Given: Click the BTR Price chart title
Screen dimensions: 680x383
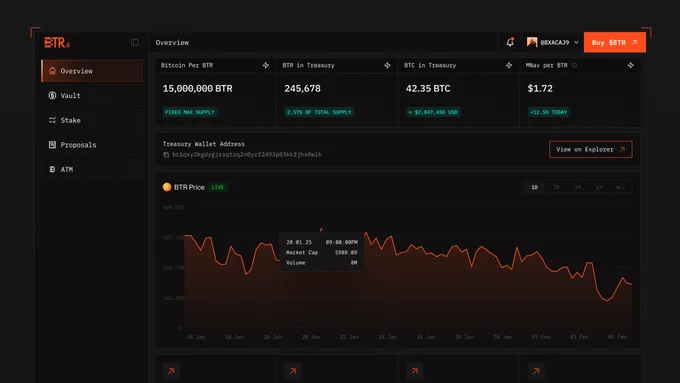Looking at the screenshot, I should 189,187.
